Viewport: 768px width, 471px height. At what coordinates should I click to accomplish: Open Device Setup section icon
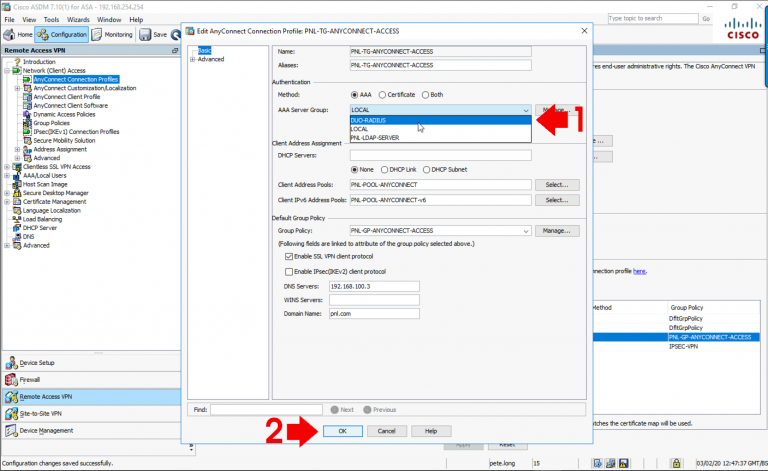tap(11, 363)
